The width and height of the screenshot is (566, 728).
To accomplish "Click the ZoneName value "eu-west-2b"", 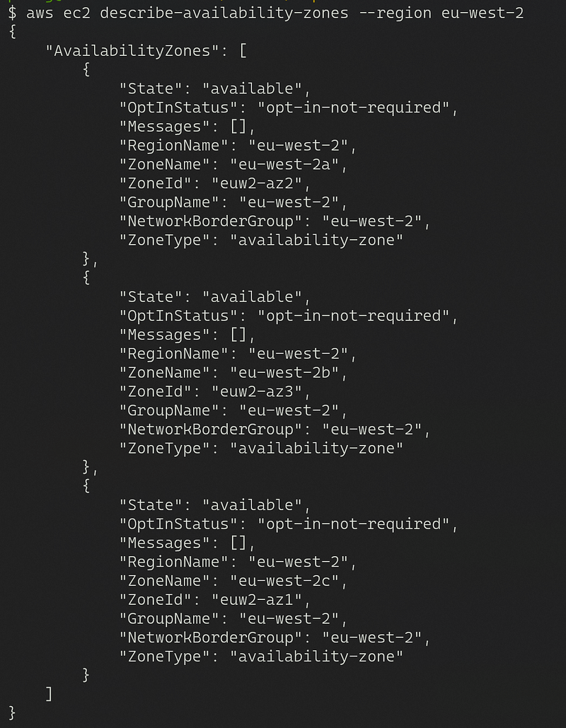I will click(289, 372).
